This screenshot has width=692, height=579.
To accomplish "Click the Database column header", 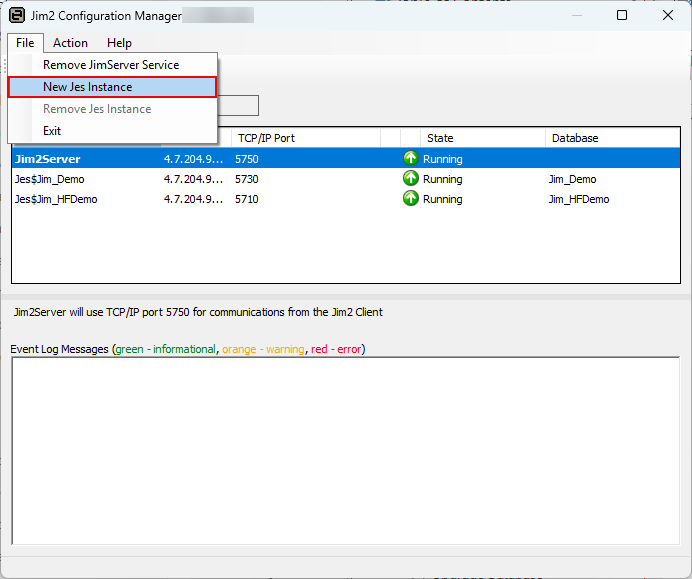I will tap(613, 138).
